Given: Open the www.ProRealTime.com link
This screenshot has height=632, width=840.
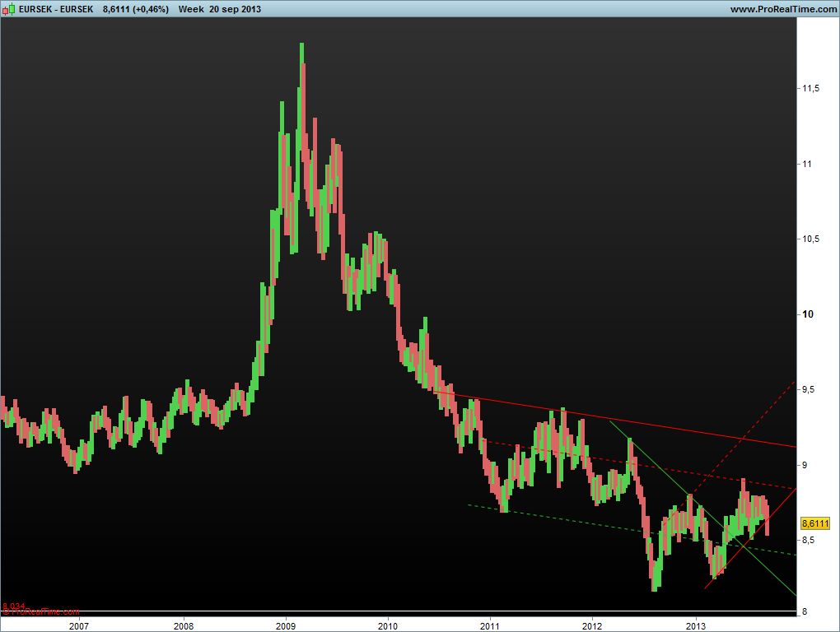Looking at the screenshot, I should tap(782, 8).
